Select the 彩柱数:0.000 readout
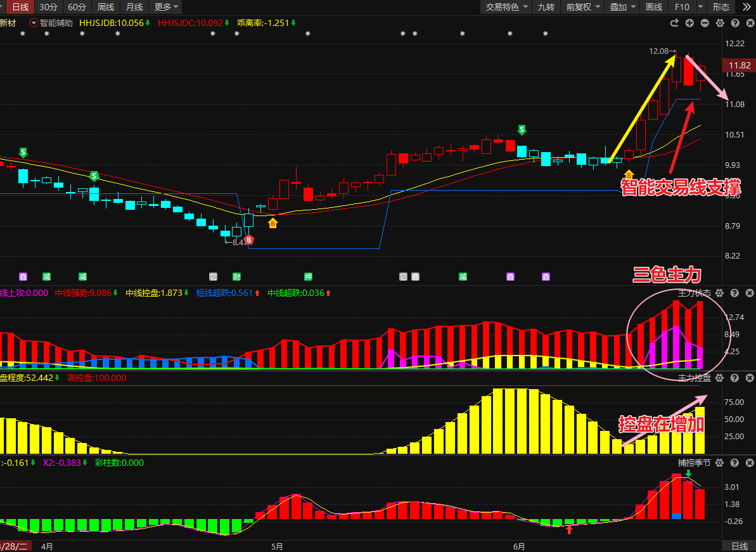The height and width of the screenshot is (552, 756). [119, 463]
